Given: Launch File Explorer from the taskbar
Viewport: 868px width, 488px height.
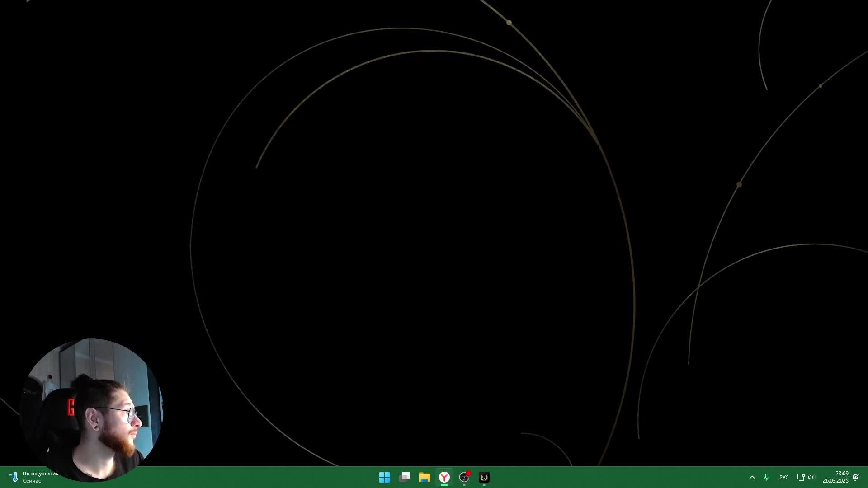Looking at the screenshot, I should point(425,477).
